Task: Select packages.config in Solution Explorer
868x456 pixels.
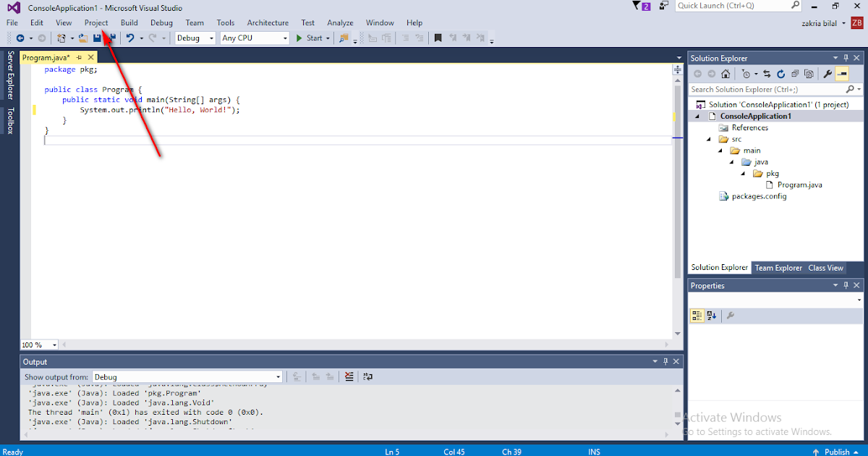Action: coord(759,196)
